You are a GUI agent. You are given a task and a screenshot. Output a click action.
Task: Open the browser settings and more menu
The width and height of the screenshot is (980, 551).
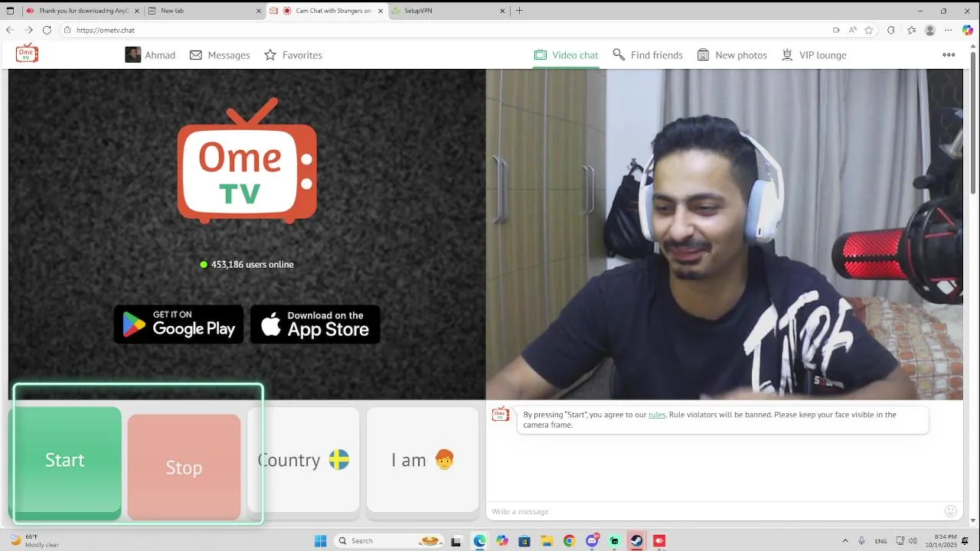point(949,30)
